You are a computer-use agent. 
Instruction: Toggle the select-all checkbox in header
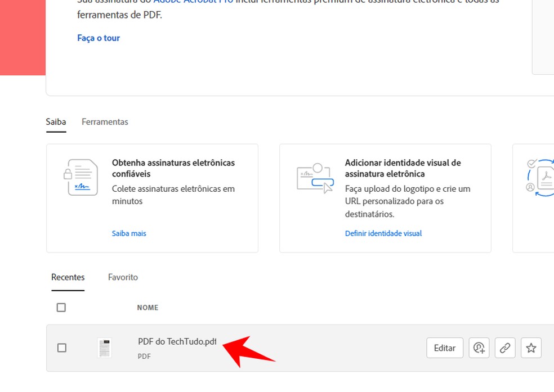pos(61,308)
